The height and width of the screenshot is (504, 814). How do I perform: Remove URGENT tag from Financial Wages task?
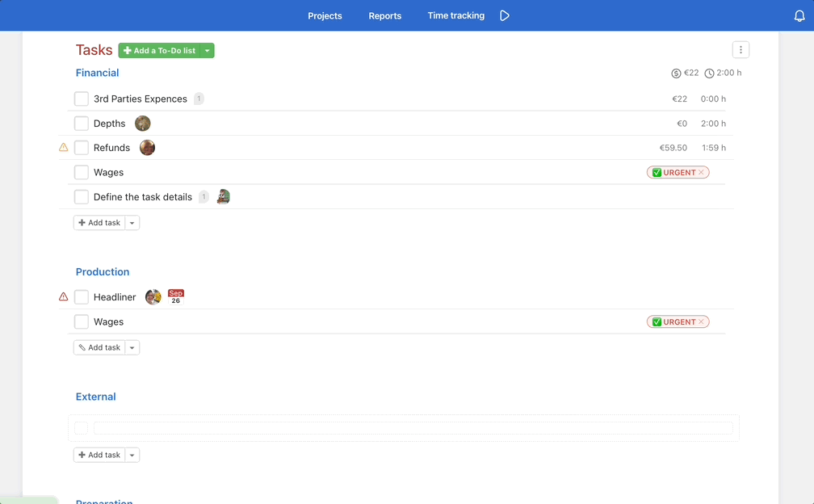coord(702,173)
